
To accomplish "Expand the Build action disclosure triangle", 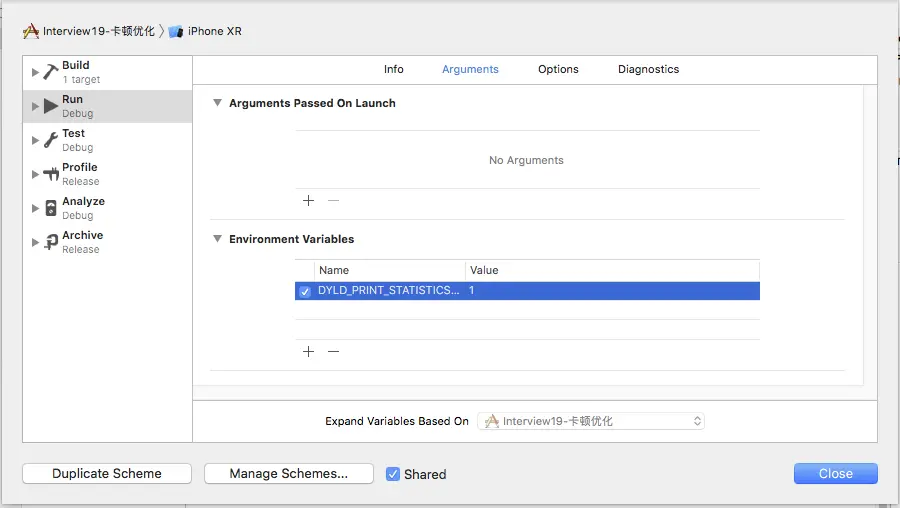I will [35, 72].
